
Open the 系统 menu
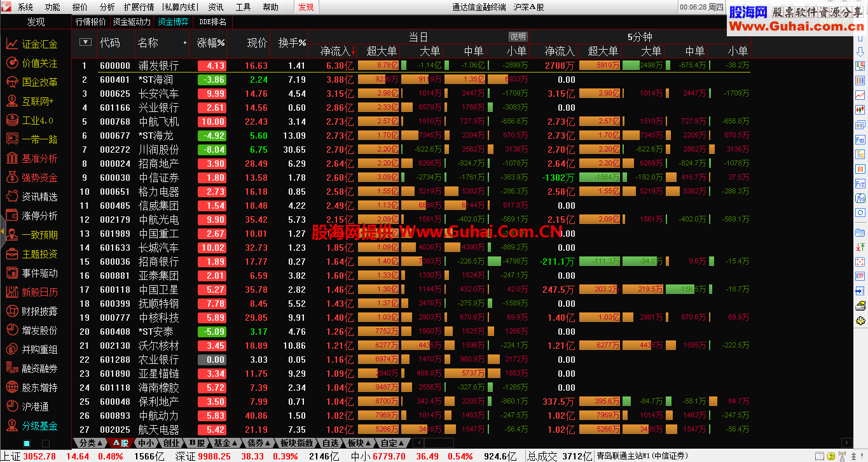coord(25,7)
